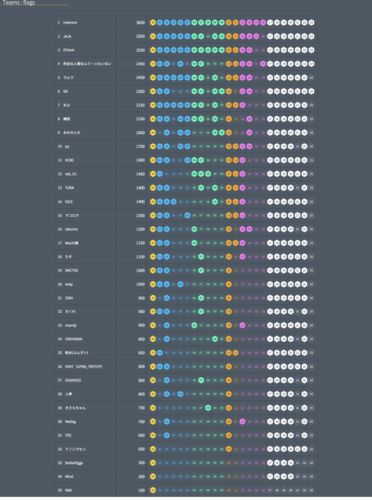Click the pink badge in rank 23 row
Image resolution: width=372 pixels, height=500 pixels.
coord(242,325)
